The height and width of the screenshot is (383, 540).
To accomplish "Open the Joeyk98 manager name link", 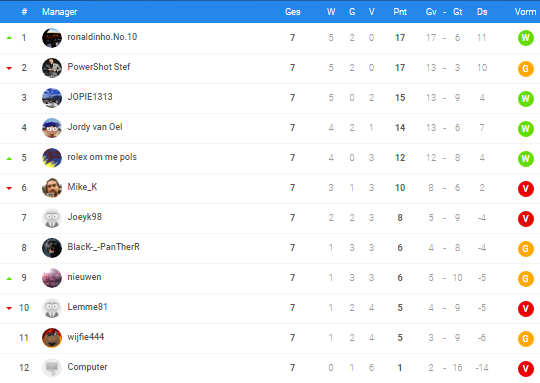I will (85, 217).
